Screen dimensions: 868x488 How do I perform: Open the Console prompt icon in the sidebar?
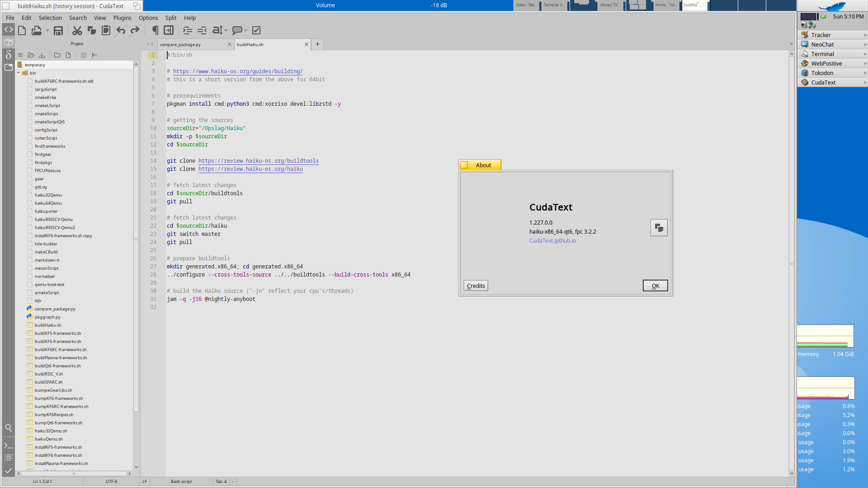9,446
